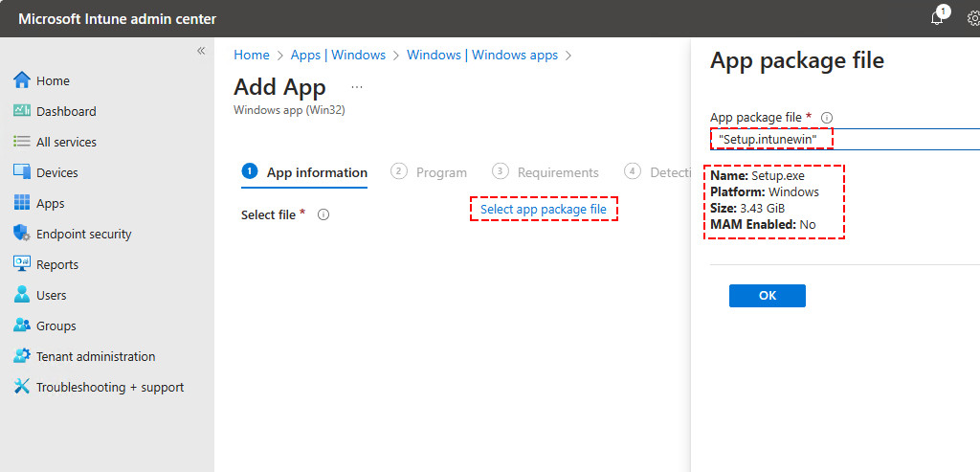Click the App package file input field

point(845,140)
